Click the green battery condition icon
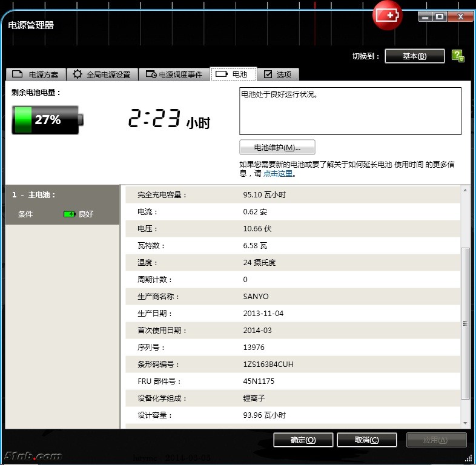Viewport: 476px width, 465px height. 70,214
